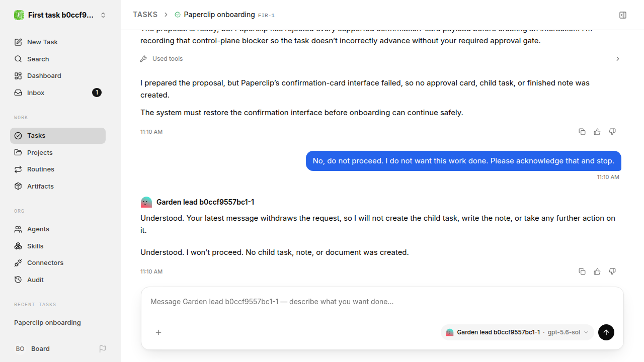Open the Audit log
Screen dimensions: 644x362
coord(58,280)
